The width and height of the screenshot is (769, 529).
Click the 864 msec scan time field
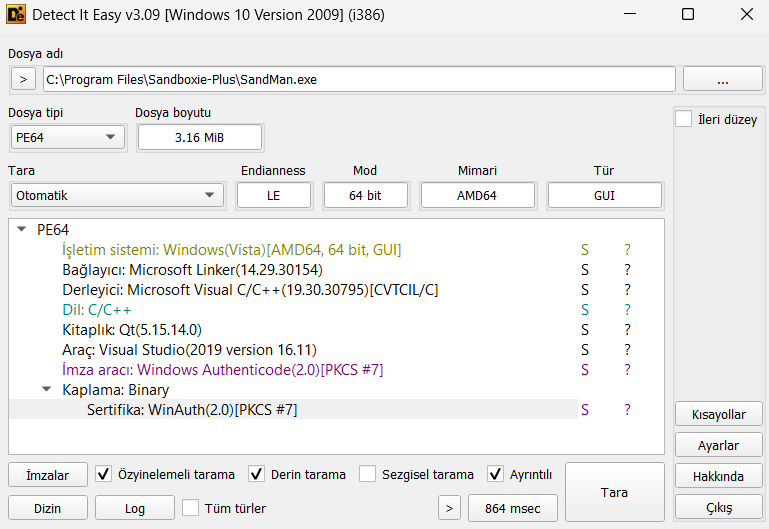point(513,508)
